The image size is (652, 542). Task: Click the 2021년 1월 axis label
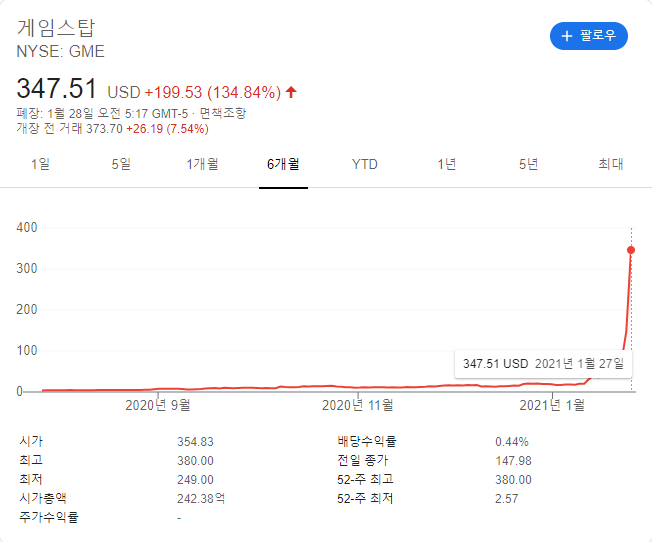(552, 405)
